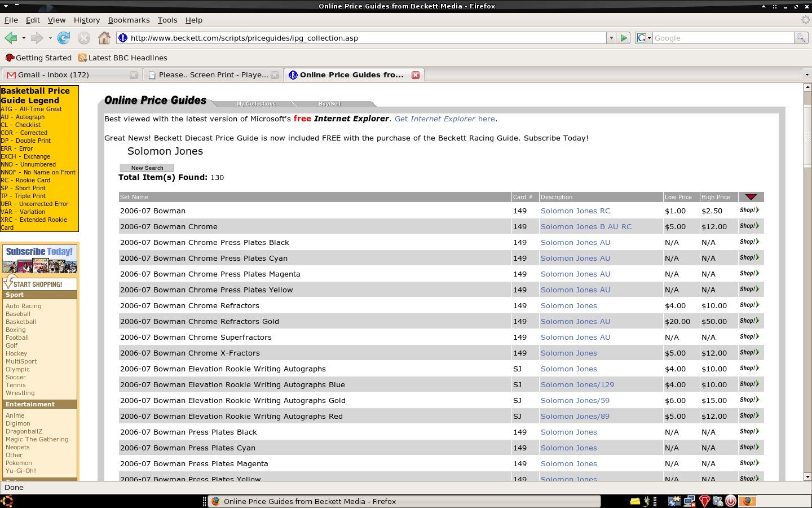812x508 pixels.
Task: Click Shop! for Bowman Chrome Press Plates Magenta
Action: pyautogui.click(x=749, y=273)
